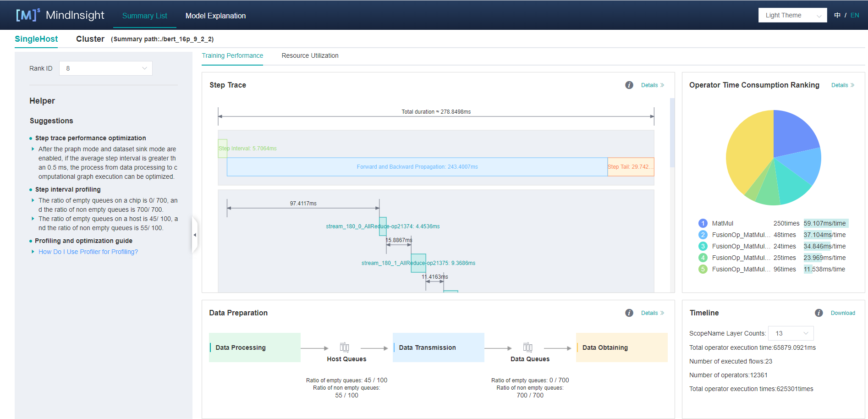Open the Rank ID dropdown
Viewport: 868px width, 419px height.
(106, 68)
